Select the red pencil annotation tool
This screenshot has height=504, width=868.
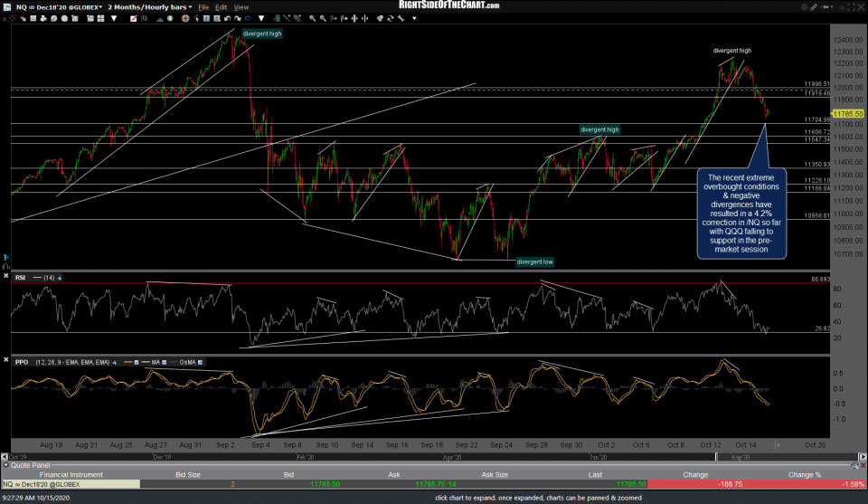(134, 18)
